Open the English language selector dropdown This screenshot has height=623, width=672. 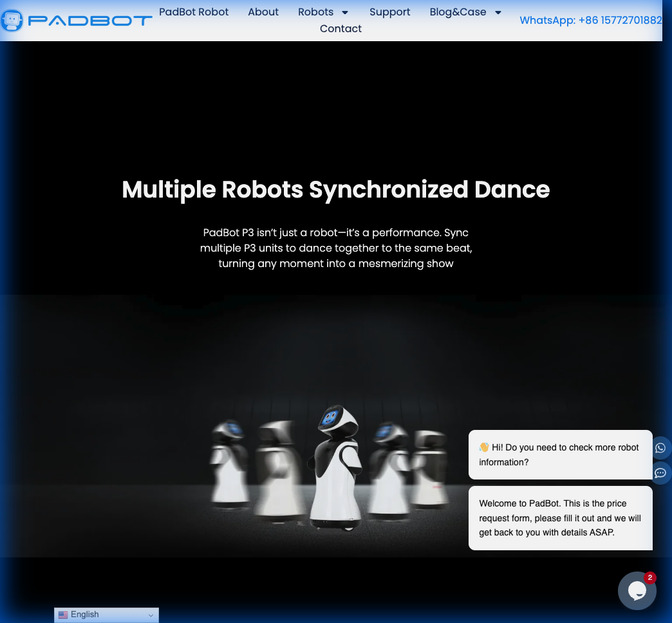(106, 615)
